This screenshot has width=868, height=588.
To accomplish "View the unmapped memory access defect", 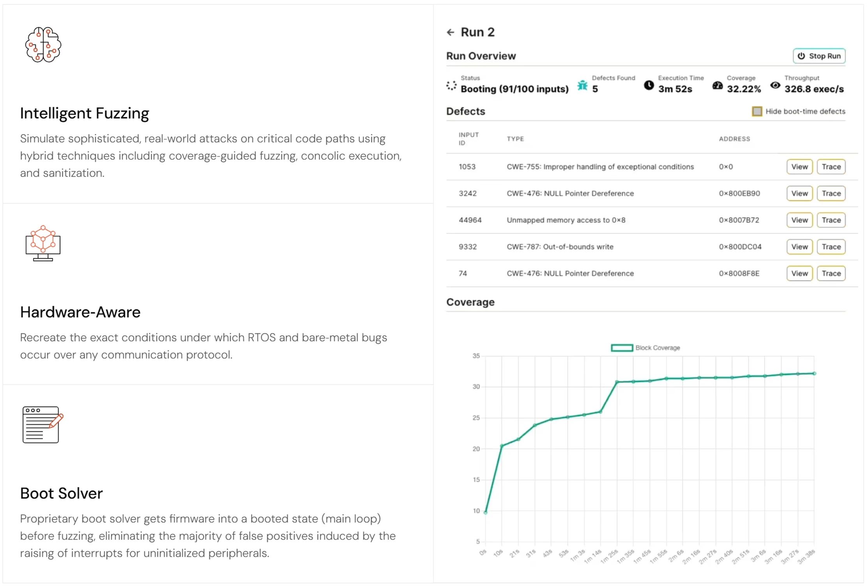I will pos(799,220).
